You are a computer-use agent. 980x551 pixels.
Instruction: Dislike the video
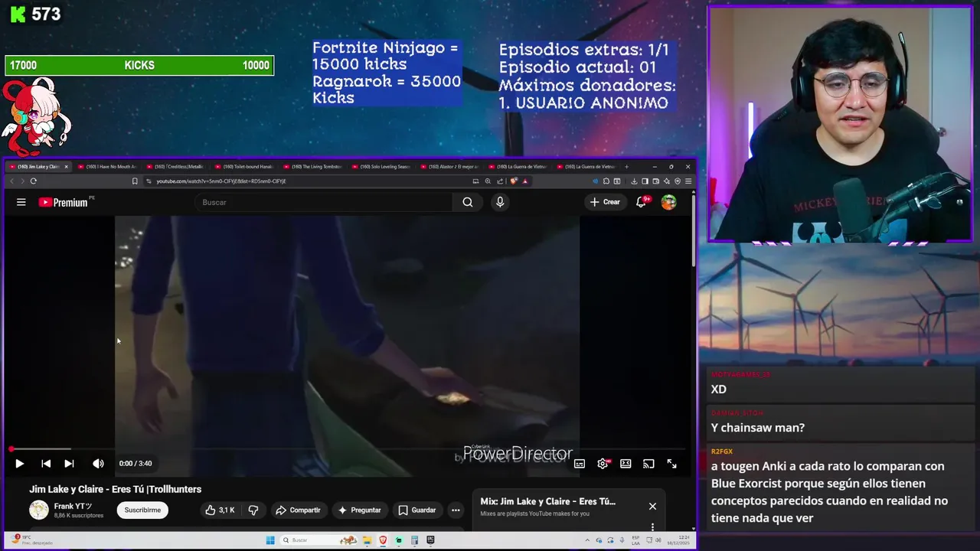point(253,510)
